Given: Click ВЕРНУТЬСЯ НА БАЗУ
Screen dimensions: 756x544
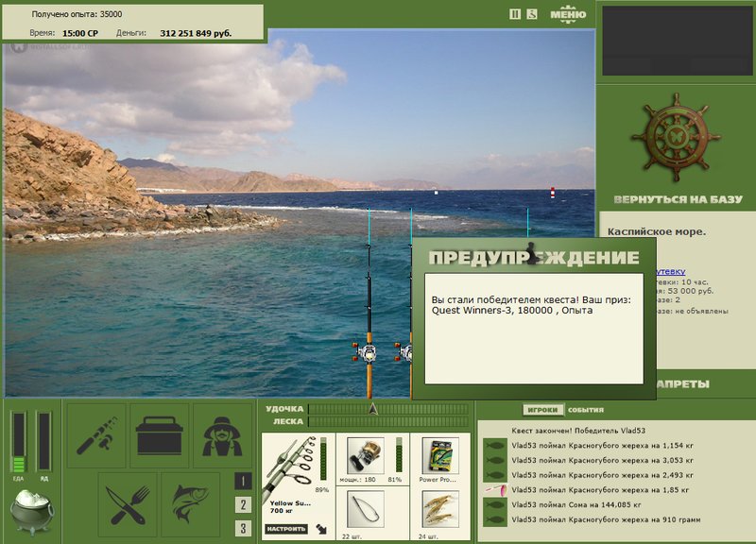Looking at the screenshot, I should click(x=678, y=199).
